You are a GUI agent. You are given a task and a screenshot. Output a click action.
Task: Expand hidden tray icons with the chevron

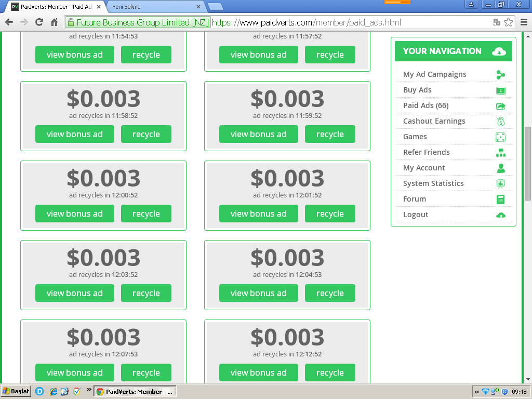tap(477, 392)
